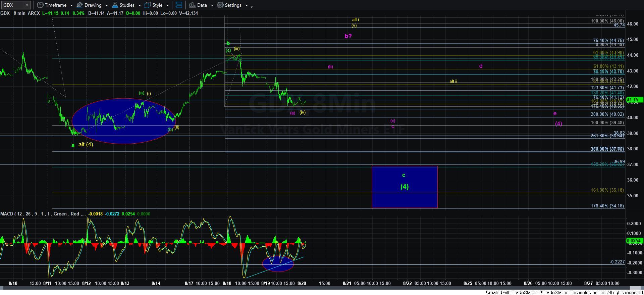The height and width of the screenshot is (295, 644).
Task: Click the yellow '(ii)' wave label
Action: 177,127
